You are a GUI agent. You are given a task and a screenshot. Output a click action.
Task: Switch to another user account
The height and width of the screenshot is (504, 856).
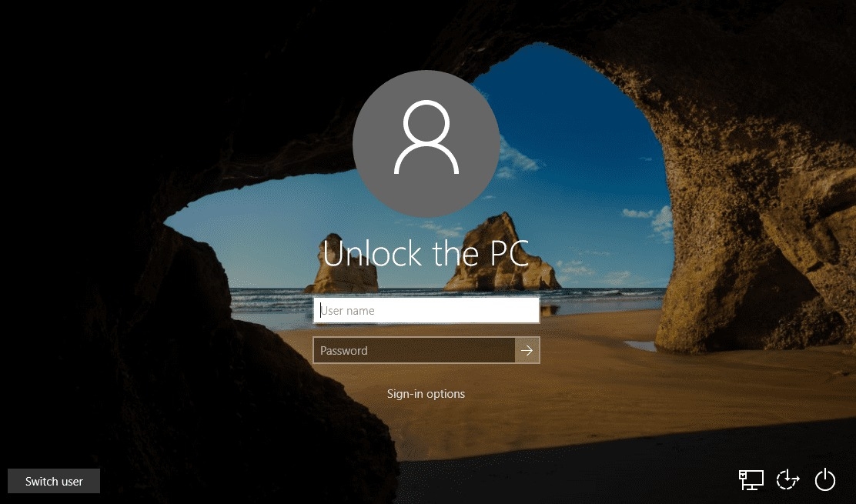(53, 480)
